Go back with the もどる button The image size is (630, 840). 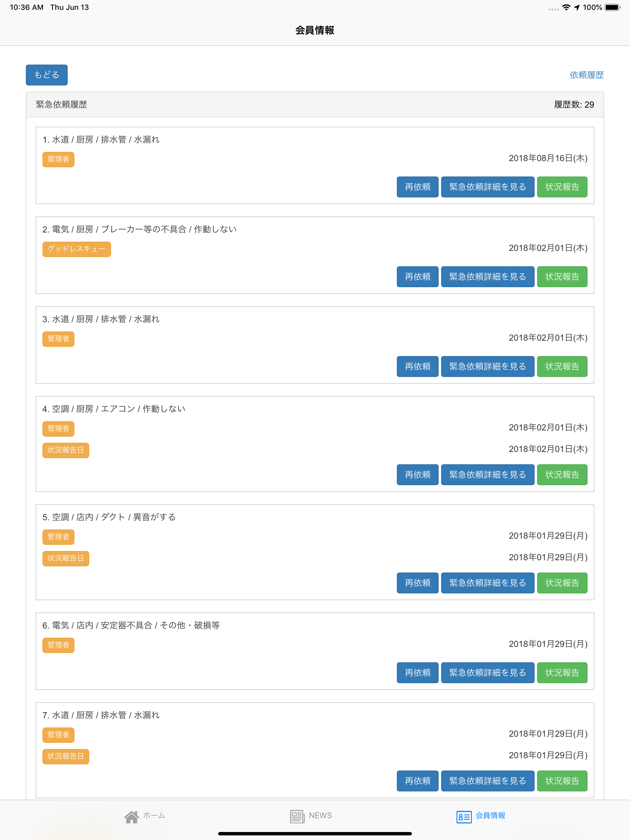coord(47,75)
